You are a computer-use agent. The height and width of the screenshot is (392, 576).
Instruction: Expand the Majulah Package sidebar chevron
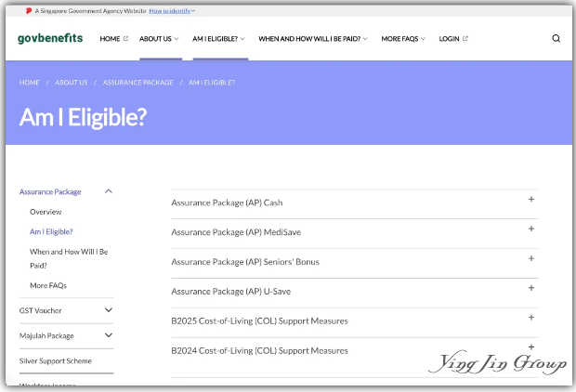109,335
